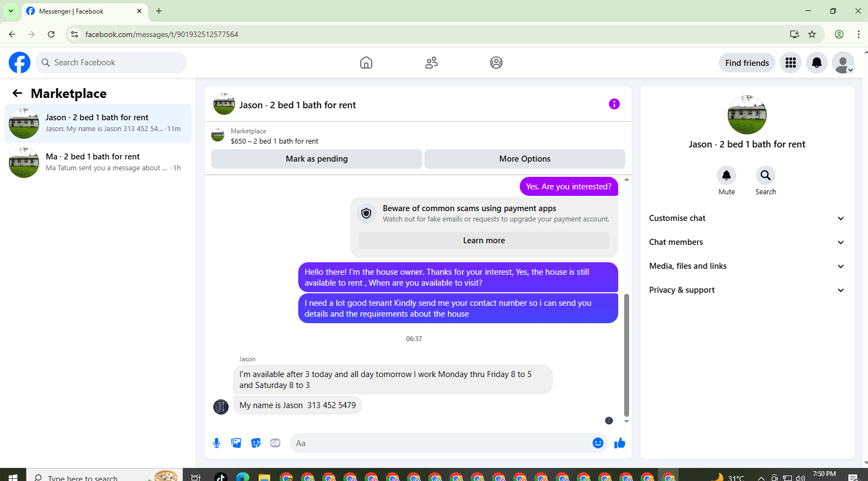The image size is (868, 481).
Task: Click the chat scrollbar up arrow
Action: 626,179
